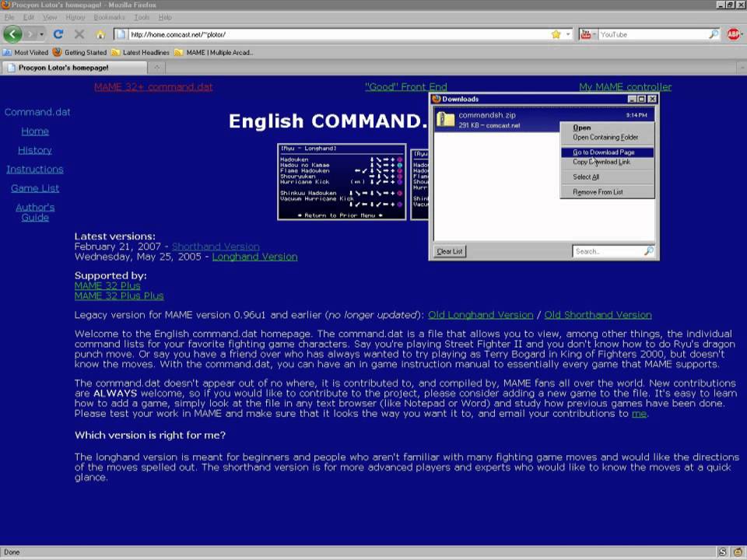The height and width of the screenshot is (560, 747).
Task: Open the "Good" Front End link
Action: [x=406, y=87]
